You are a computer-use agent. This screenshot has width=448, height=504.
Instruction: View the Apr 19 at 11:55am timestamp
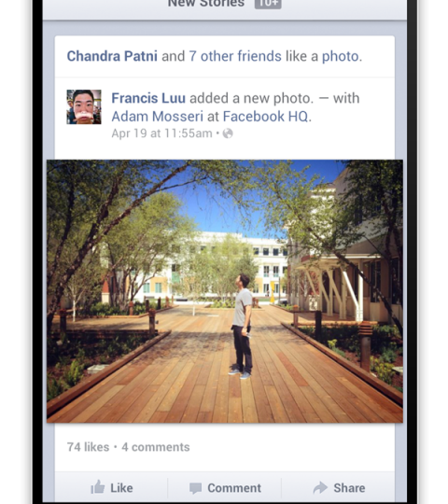click(x=161, y=133)
